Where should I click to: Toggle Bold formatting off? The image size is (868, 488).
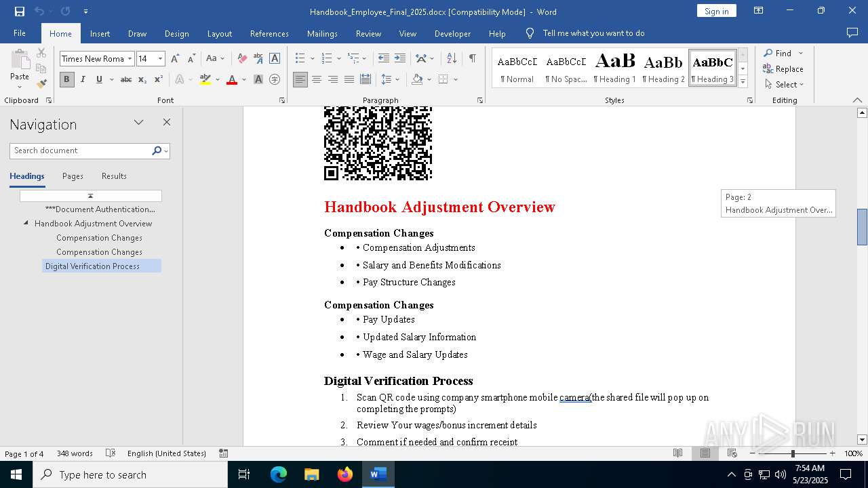coord(66,79)
